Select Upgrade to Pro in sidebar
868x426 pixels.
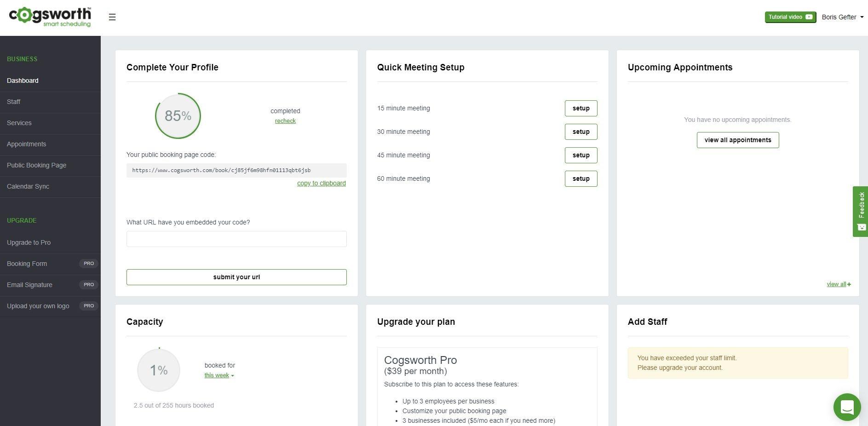[50, 242]
